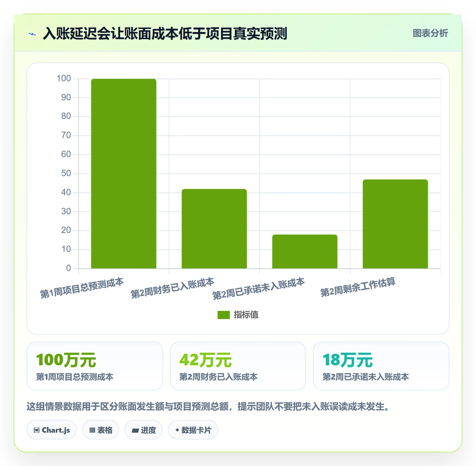Open the 42万元 data card
The height and width of the screenshot is (466, 476).
238,366
